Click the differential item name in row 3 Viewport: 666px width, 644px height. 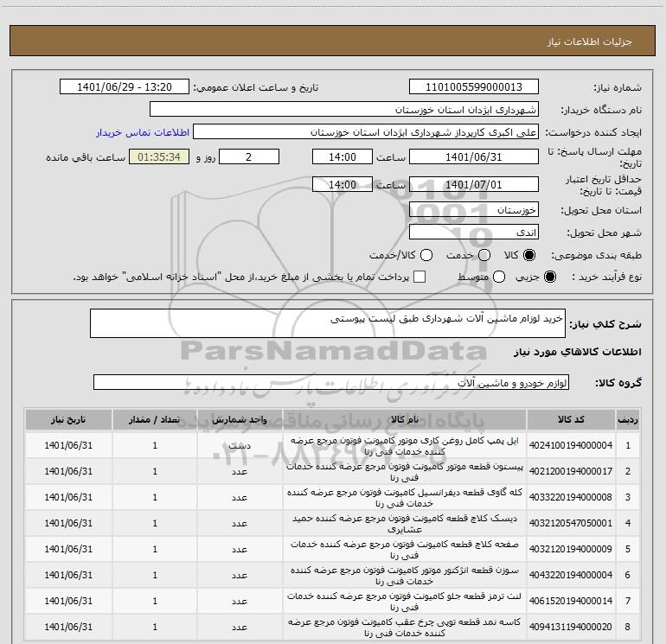pyautogui.click(x=405, y=498)
